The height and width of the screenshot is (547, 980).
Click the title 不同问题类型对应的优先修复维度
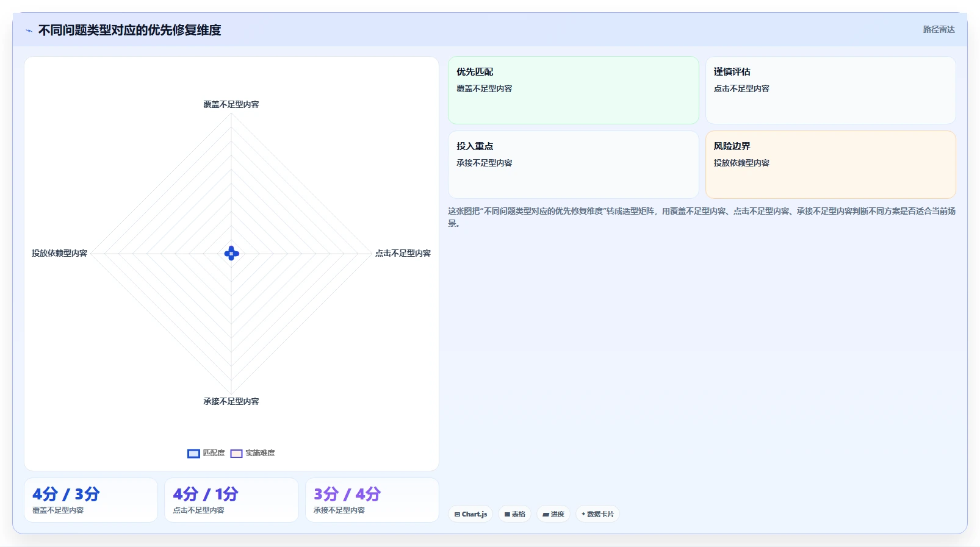coord(129,30)
